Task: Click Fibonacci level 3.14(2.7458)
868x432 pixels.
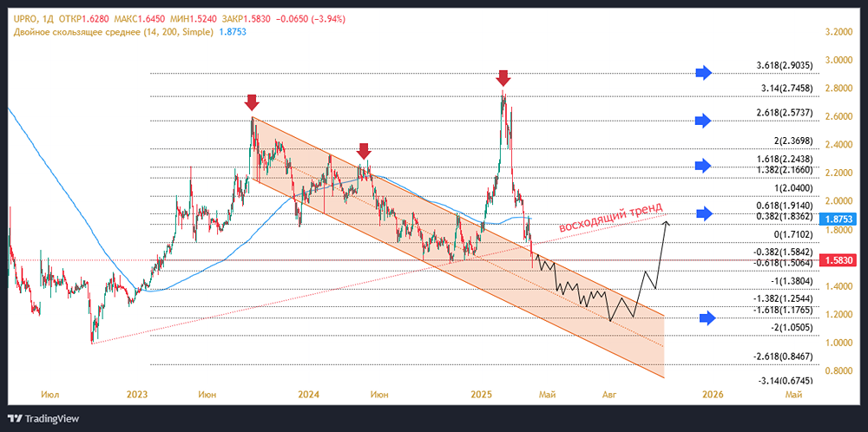Action: (x=788, y=88)
